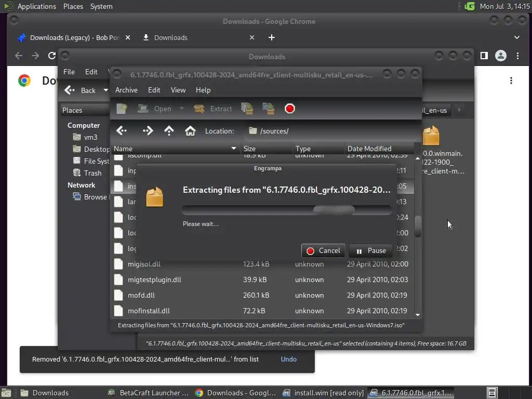Open the Archive menu in Engrampa
The height and width of the screenshot is (399, 532).
point(126,90)
